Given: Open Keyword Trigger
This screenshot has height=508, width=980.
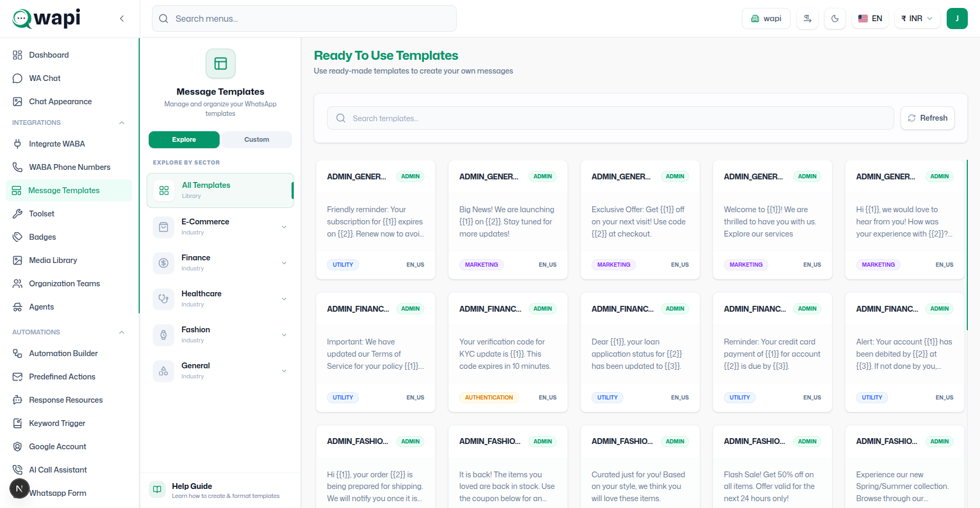Looking at the screenshot, I should (x=69, y=423).
